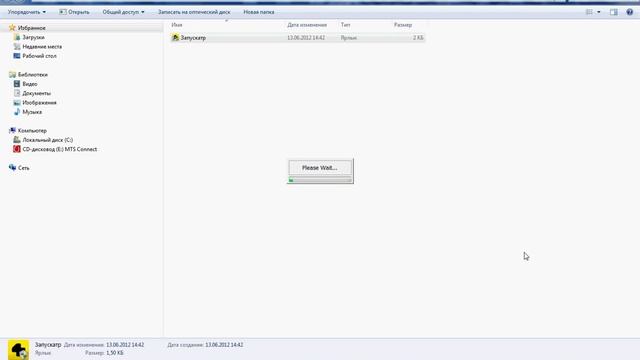Open the Упорядочить dropdown menu

[27, 12]
